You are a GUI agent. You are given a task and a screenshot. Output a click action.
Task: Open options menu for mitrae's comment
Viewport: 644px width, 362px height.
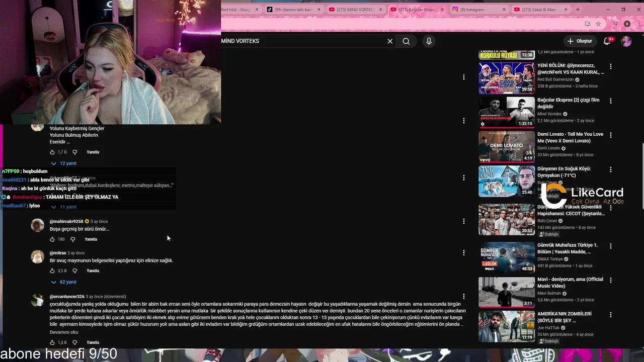tap(464, 253)
